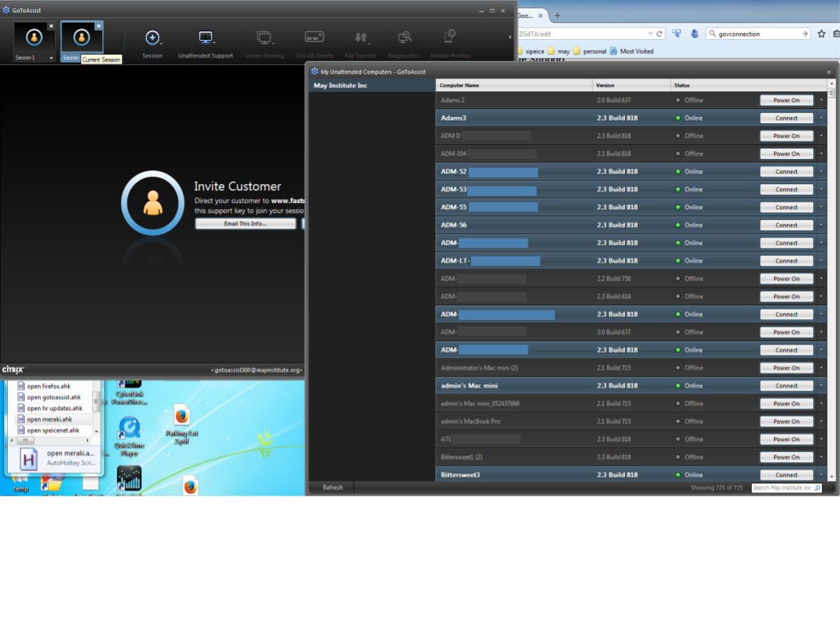Sort by Status column header
The height and width of the screenshot is (630, 840).
tap(748, 85)
